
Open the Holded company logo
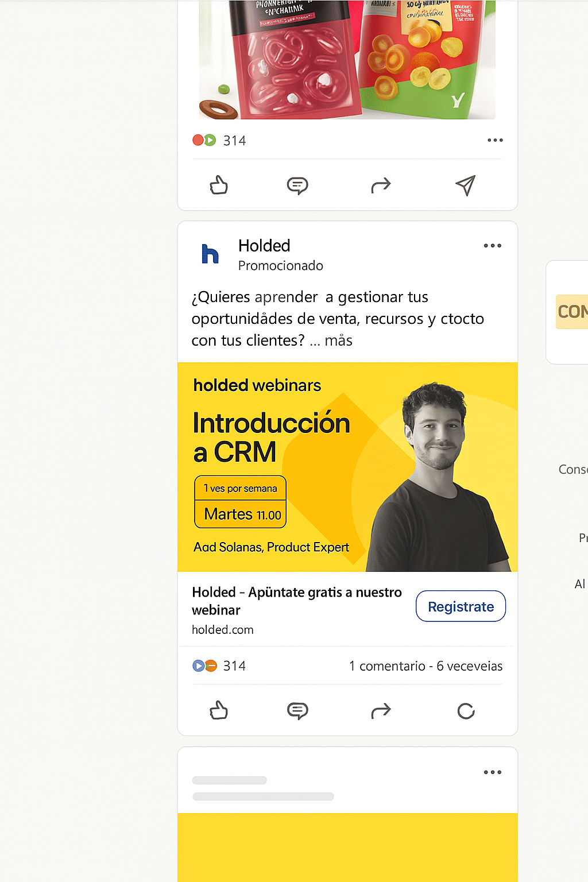[210, 254]
